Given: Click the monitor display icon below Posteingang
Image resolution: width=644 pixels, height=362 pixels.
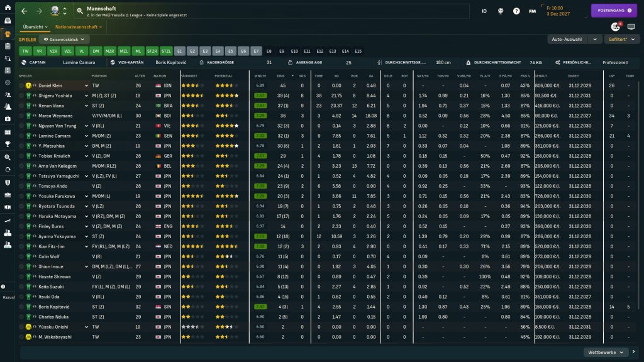Looking at the screenshot, I should tap(631, 27).
